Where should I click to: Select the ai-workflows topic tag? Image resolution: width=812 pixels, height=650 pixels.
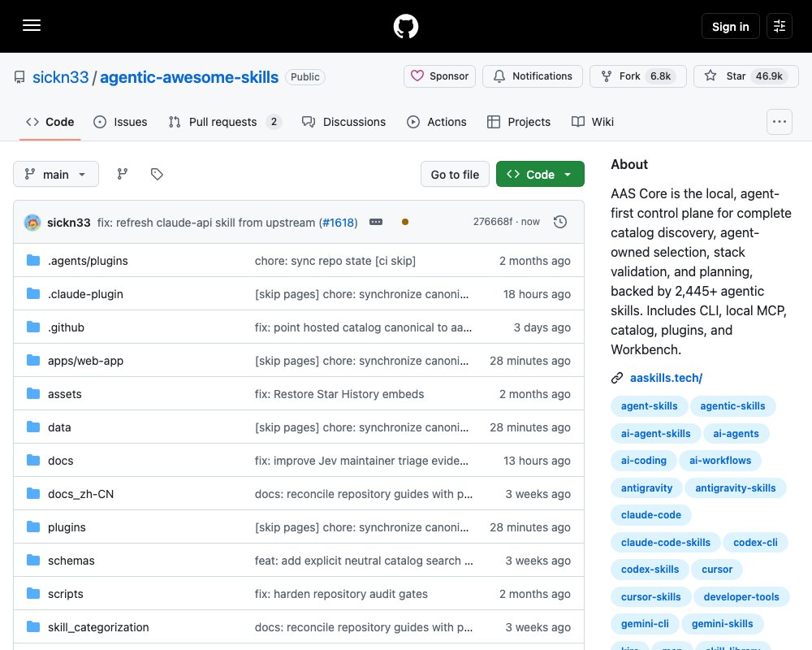pos(719,461)
